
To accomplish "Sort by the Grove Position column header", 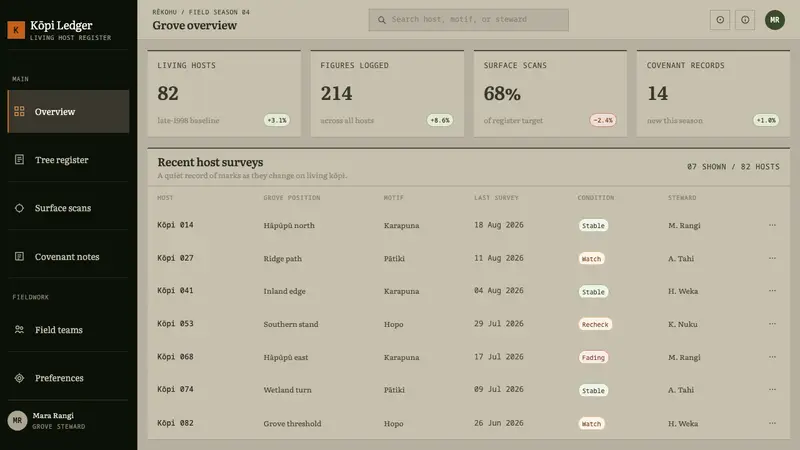I will [x=292, y=197].
